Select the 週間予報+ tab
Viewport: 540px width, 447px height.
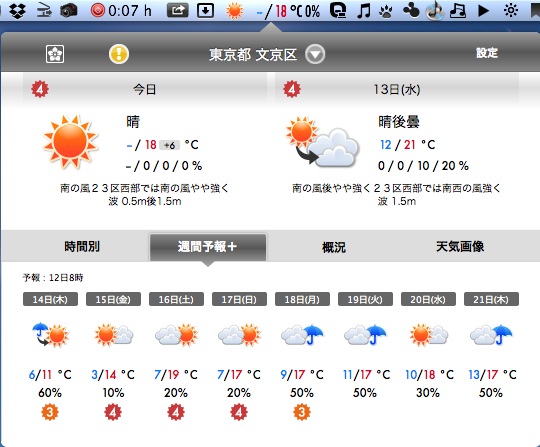[x=208, y=247]
